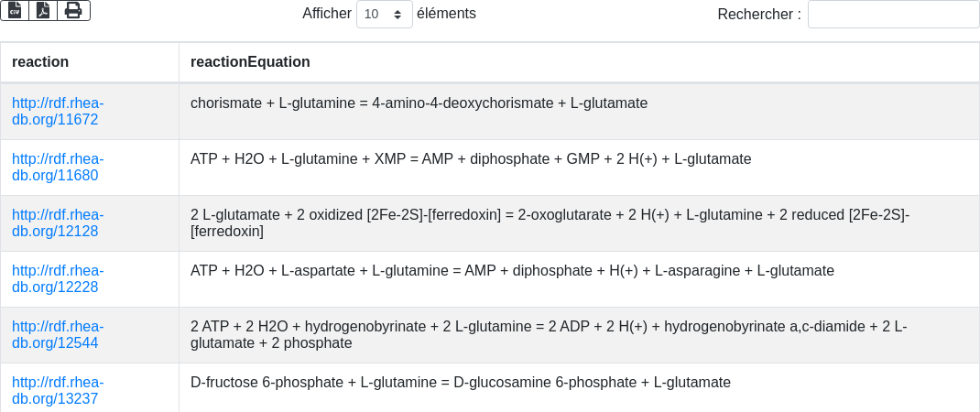Open the rhea-db.org/12544 reaction link

57,335
